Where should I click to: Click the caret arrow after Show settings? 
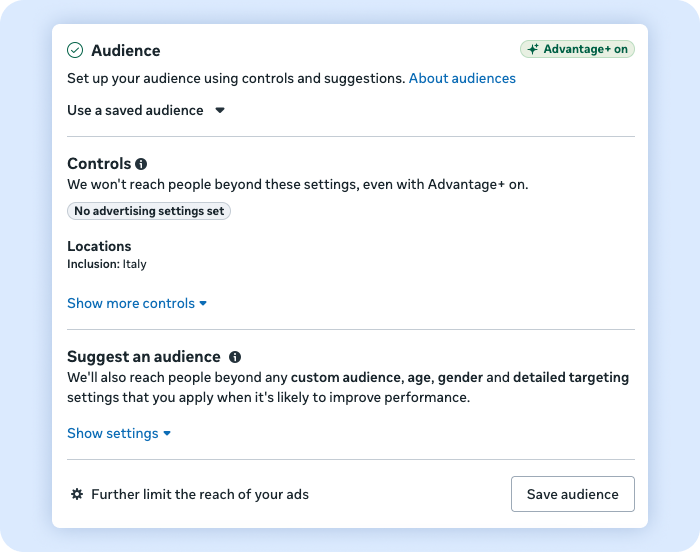tap(167, 434)
